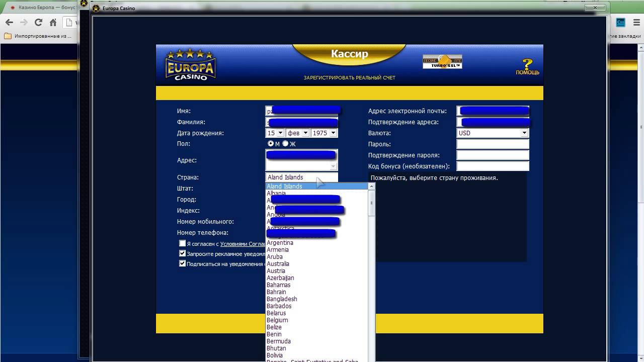Switch to the Казино Европа browser tab
The height and width of the screenshot is (362, 644).
43,8
